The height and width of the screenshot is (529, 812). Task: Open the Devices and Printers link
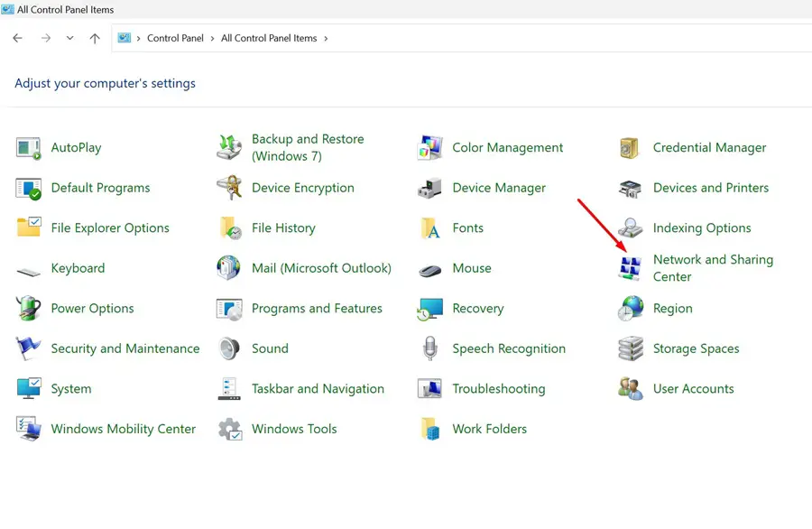pos(711,188)
